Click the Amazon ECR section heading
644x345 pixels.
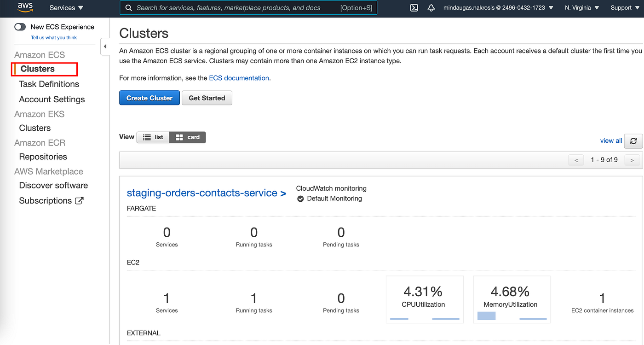coord(40,143)
